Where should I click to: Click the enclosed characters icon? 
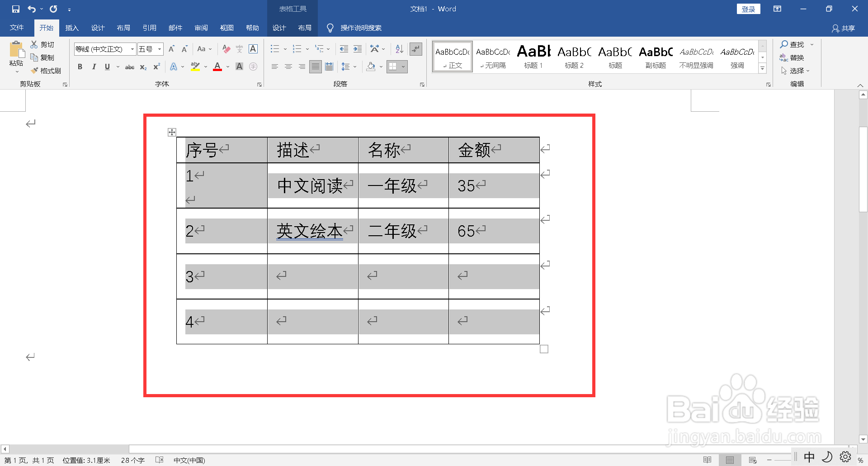(x=253, y=67)
